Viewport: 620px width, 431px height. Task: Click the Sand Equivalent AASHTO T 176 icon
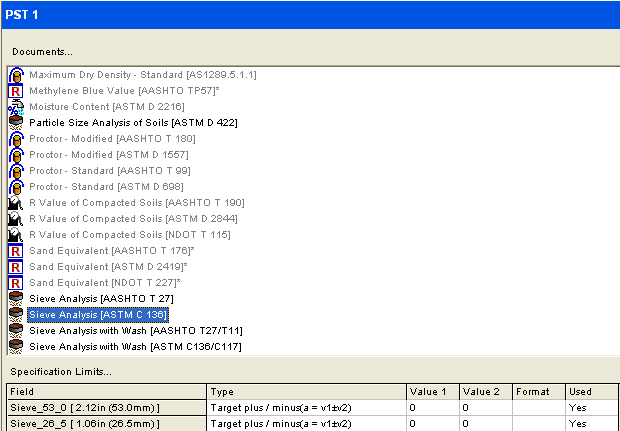(15, 251)
